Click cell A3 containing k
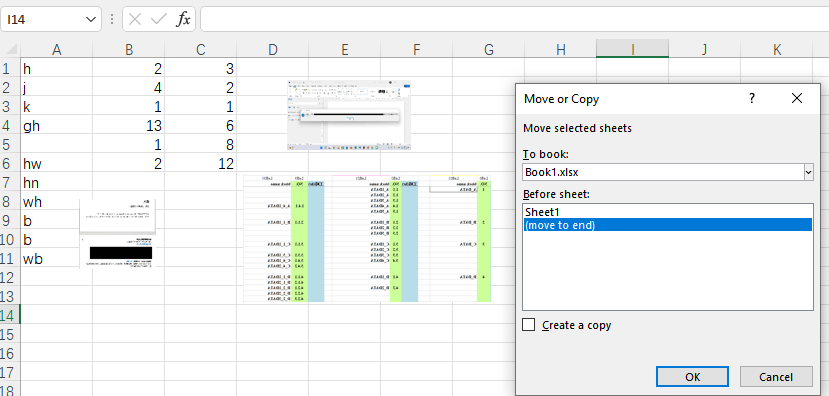 pos(57,107)
